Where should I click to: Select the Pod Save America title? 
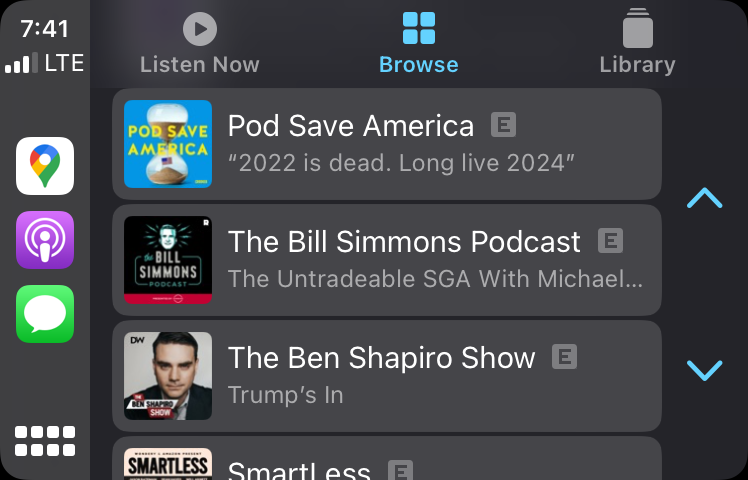(351, 126)
